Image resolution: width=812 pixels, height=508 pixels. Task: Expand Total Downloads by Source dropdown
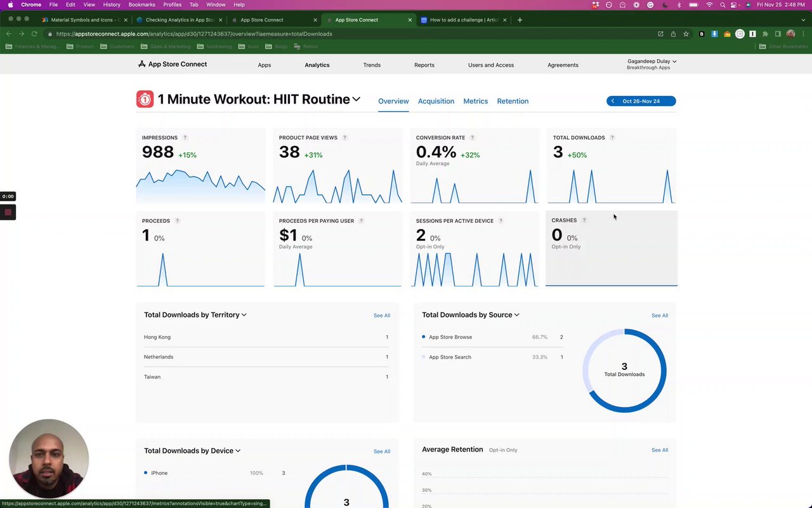[x=517, y=315]
